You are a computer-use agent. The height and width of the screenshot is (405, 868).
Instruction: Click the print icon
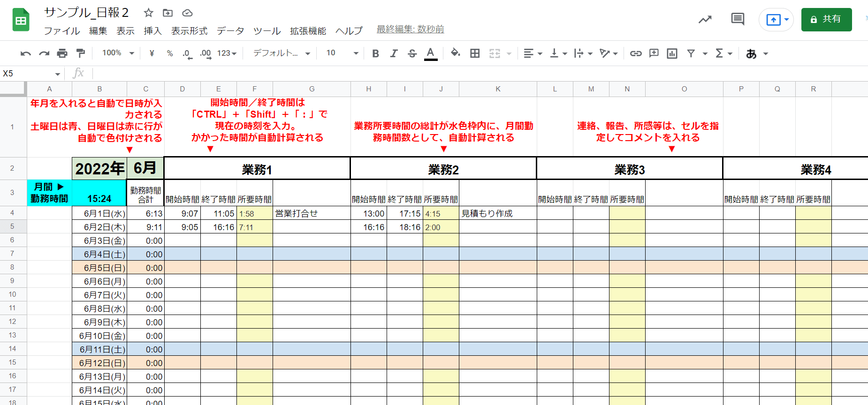point(62,53)
